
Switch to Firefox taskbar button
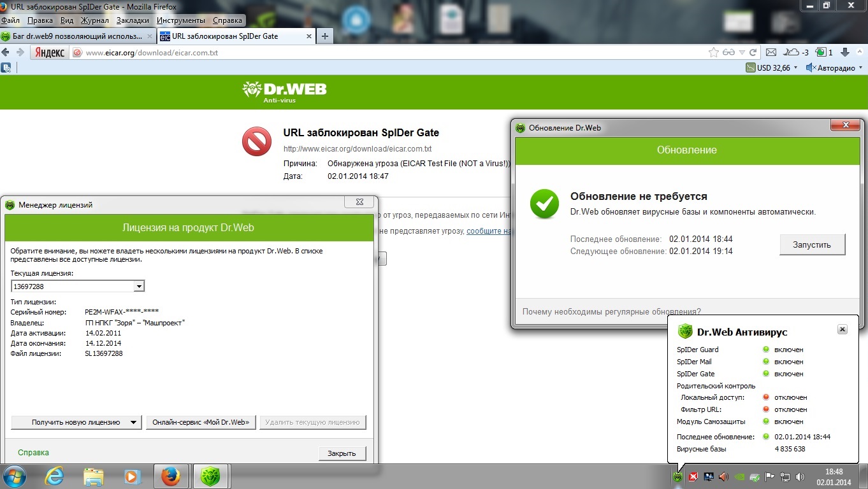tap(171, 476)
